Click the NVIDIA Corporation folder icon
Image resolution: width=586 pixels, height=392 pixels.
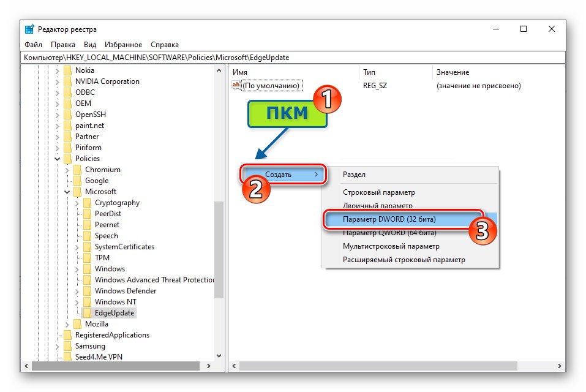tap(67, 81)
